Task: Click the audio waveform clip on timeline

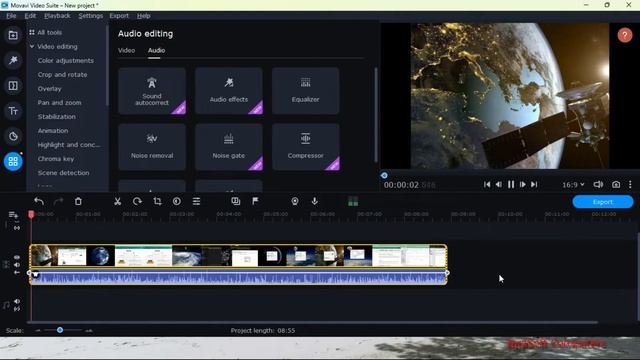Action: coord(239,278)
